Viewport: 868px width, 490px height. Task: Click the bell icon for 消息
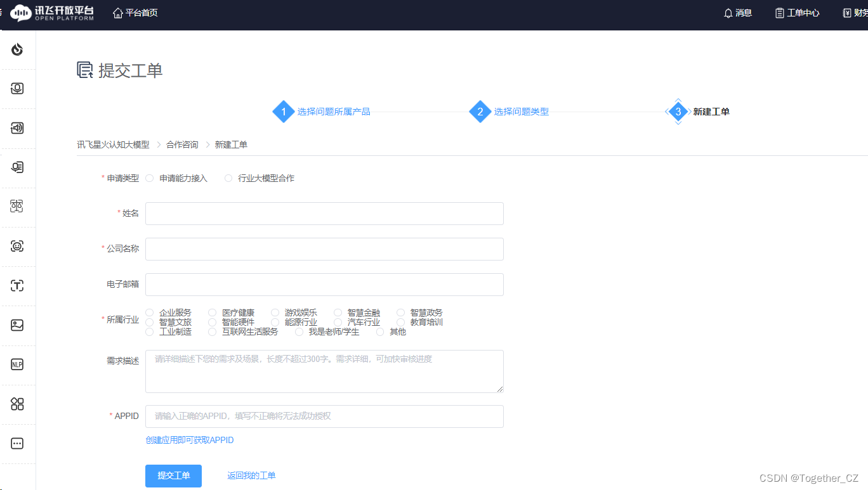[728, 13]
